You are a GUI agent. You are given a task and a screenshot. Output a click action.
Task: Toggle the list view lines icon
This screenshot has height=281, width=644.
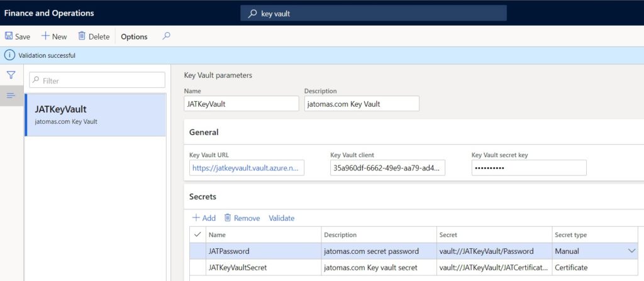pyautogui.click(x=11, y=96)
